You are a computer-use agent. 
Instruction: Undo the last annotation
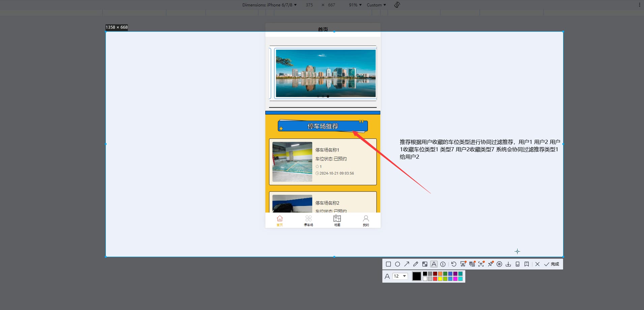(x=454, y=264)
